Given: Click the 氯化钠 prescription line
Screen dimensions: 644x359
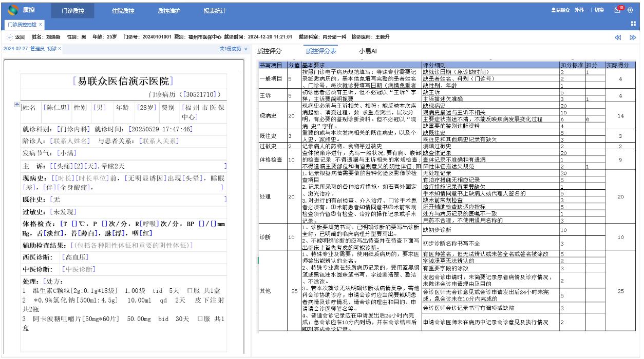Looking at the screenshot, I should click(x=123, y=305).
